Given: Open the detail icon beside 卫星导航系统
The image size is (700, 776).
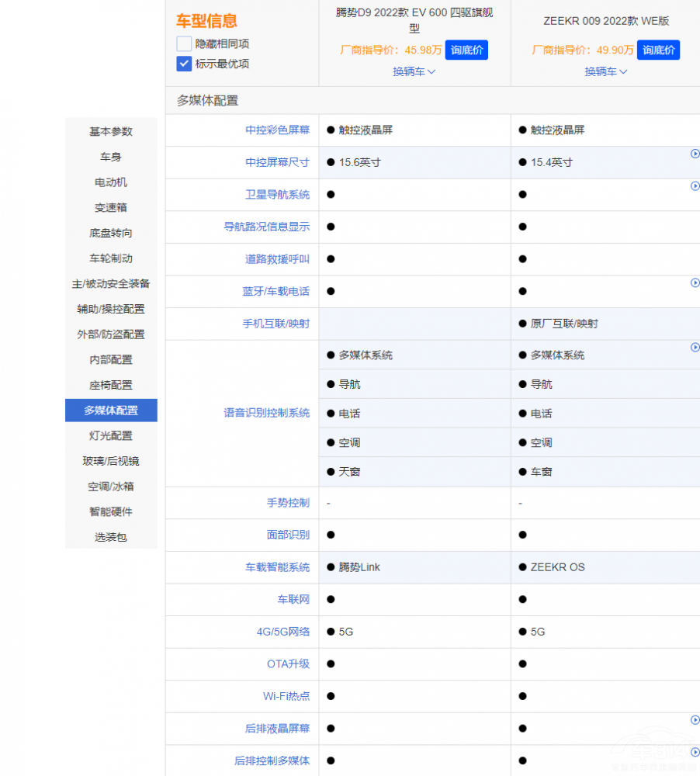Looking at the screenshot, I should 696,186.
